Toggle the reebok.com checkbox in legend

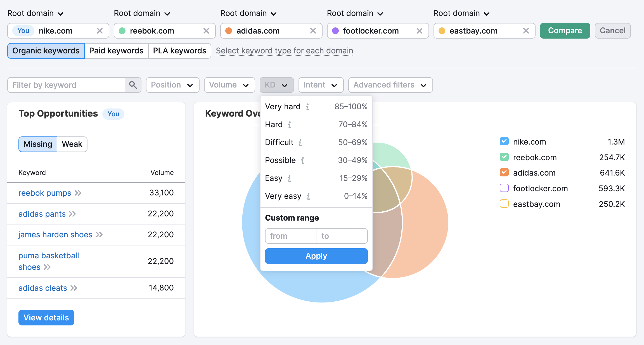pos(504,157)
